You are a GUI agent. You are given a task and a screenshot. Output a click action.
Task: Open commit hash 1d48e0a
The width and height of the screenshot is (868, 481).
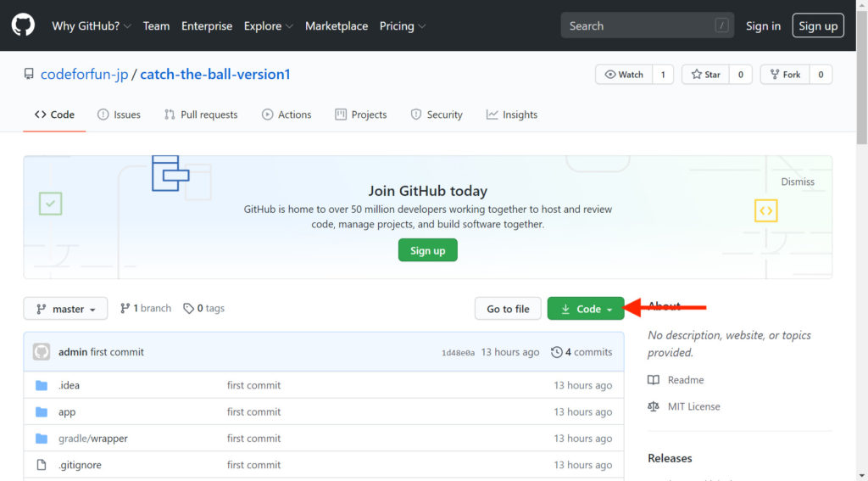[x=458, y=352]
